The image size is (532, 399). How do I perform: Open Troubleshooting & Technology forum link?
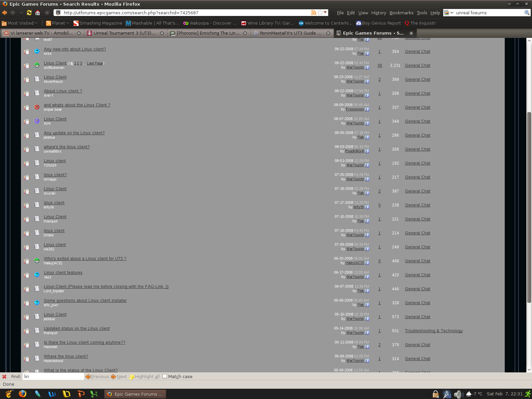tap(434, 331)
